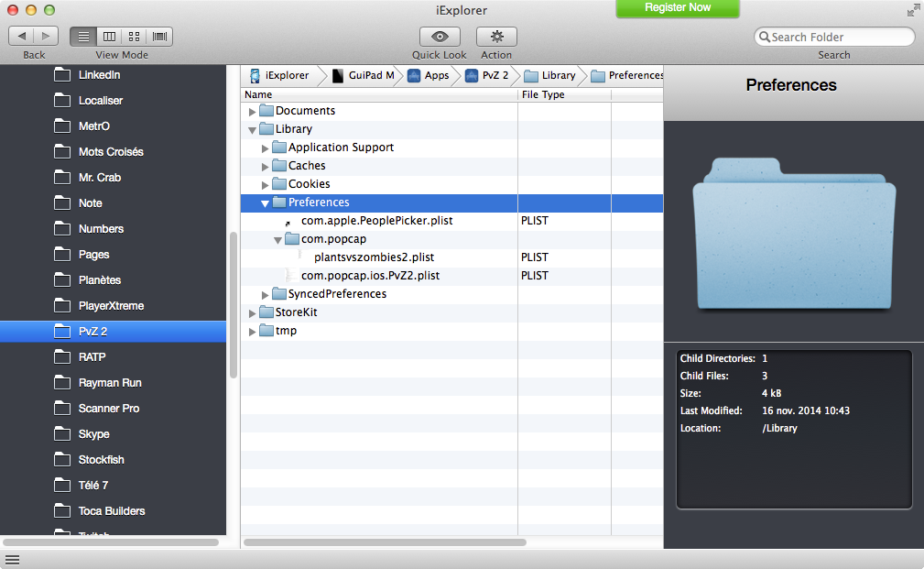The image size is (924, 569).
Task: Click the iExplorer breadcrumb
Action: [x=279, y=75]
